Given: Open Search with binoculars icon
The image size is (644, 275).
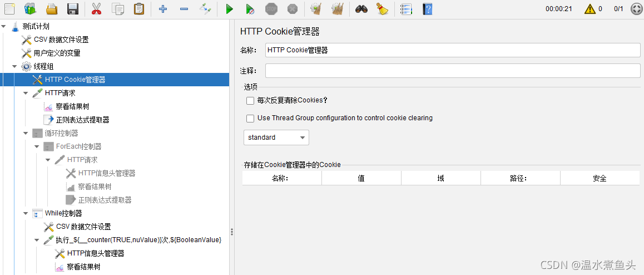Looking at the screenshot, I should click(361, 8).
